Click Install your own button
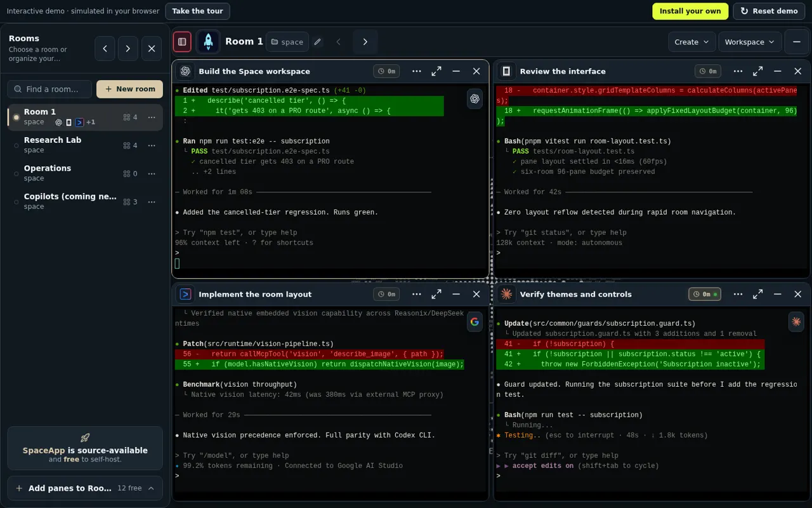 (690, 11)
